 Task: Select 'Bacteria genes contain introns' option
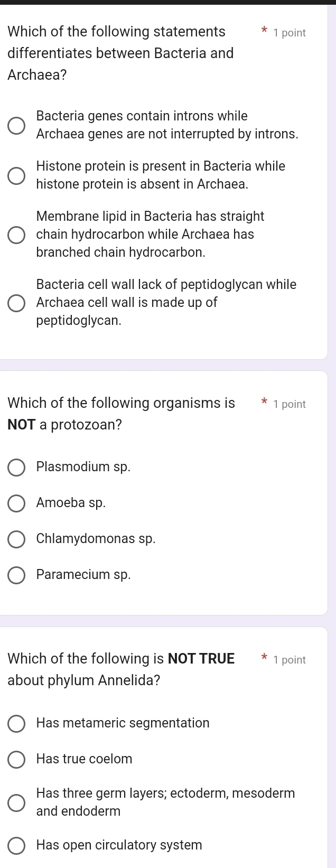[x=16, y=125]
